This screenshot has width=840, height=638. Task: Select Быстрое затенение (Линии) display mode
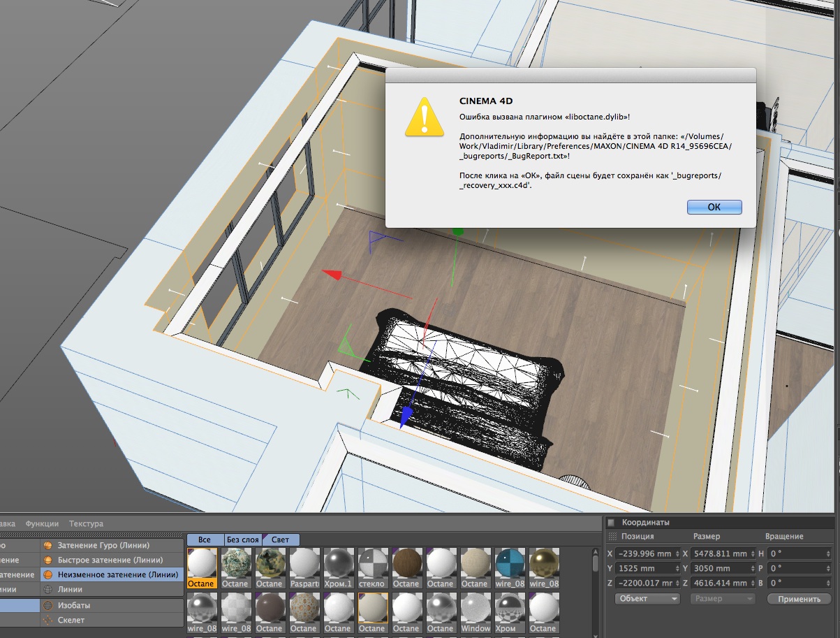click(112, 560)
